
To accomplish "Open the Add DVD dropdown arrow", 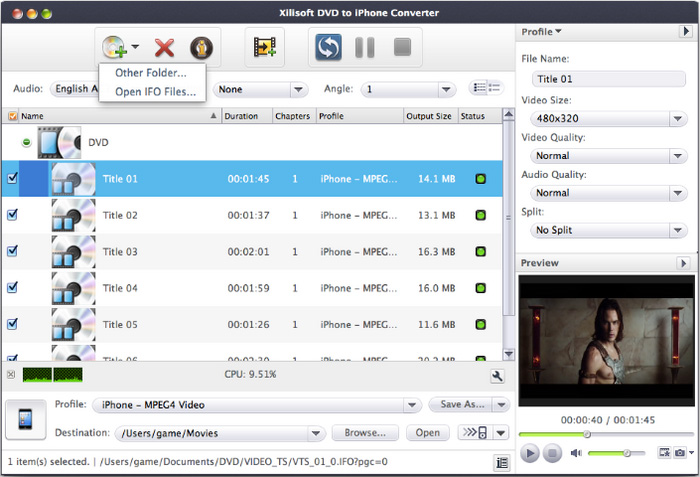I will (x=135, y=46).
